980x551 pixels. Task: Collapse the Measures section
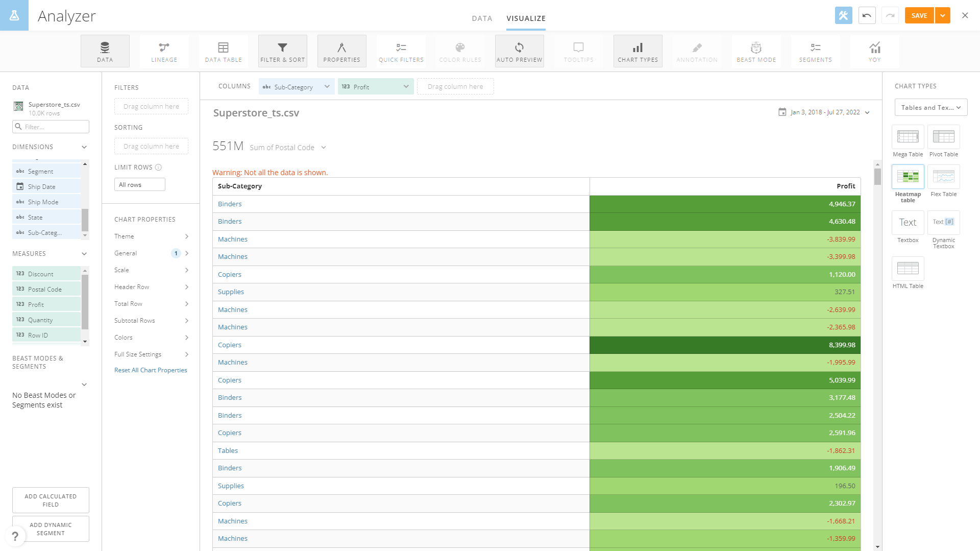(x=84, y=253)
